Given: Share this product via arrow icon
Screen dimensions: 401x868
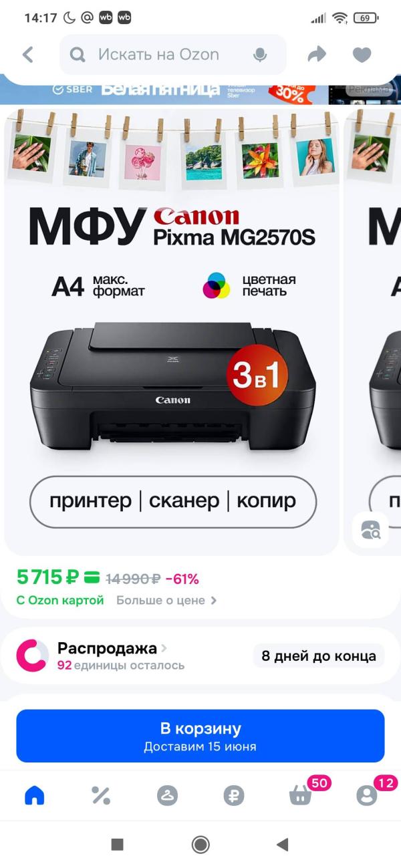Looking at the screenshot, I should pos(317,55).
